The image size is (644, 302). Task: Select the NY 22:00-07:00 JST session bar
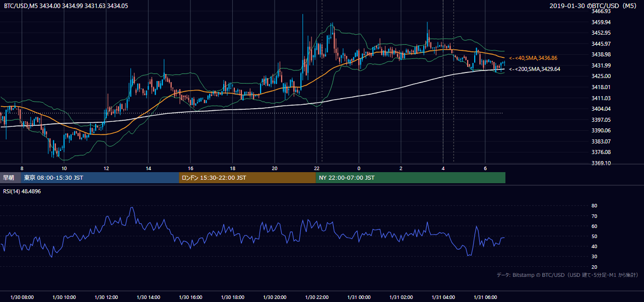click(411, 178)
